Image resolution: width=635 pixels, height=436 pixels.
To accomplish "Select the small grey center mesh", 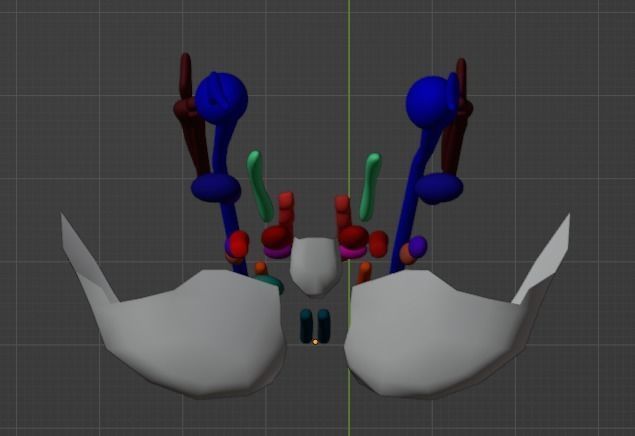I will click(315, 267).
